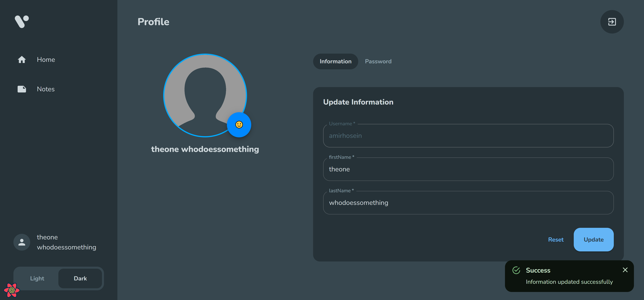Click the disabled Username field
This screenshot has width=644, height=300.
(x=468, y=136)
